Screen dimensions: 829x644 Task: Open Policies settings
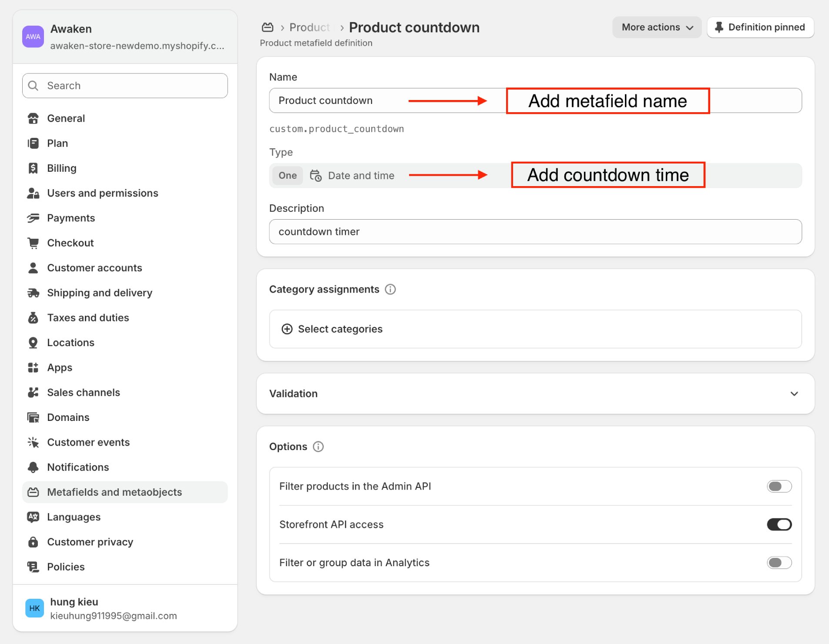point(125,567)
